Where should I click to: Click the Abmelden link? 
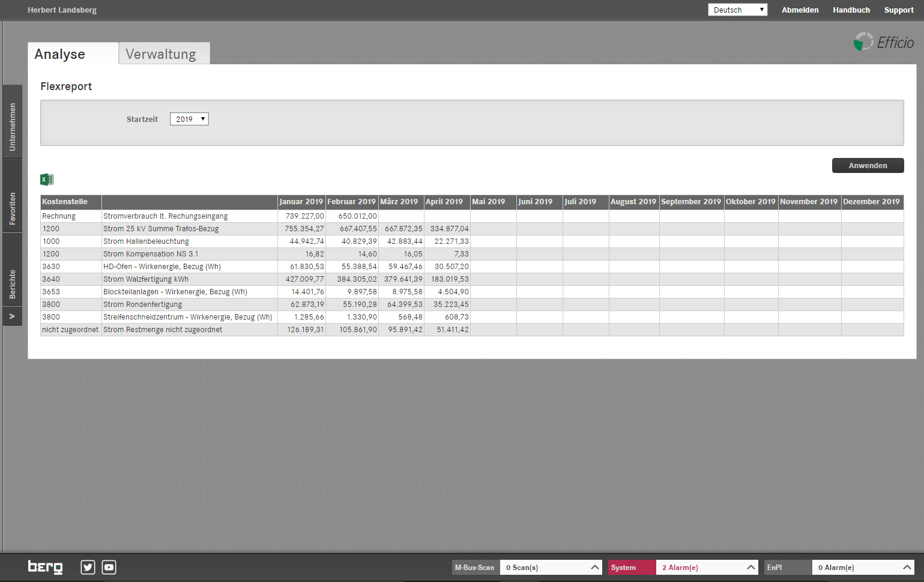point(800,10)
